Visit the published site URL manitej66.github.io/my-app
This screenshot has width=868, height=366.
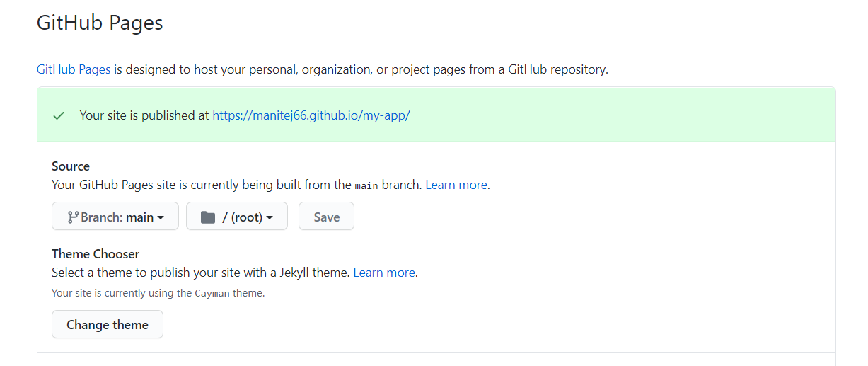point(311,115)
